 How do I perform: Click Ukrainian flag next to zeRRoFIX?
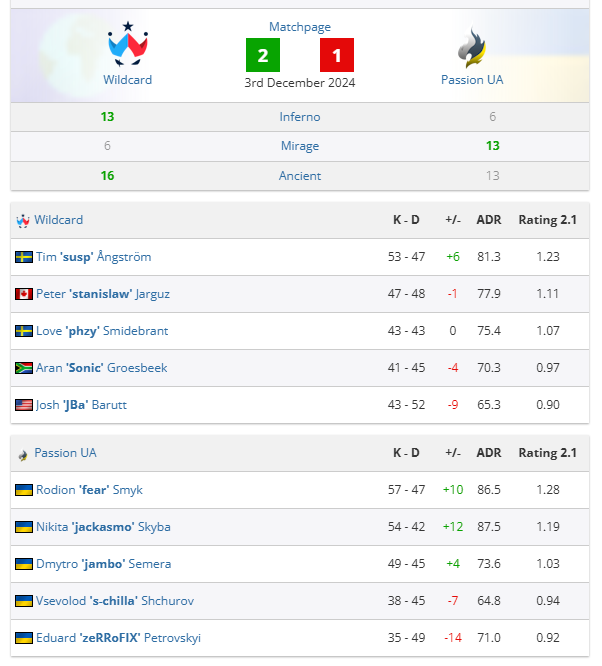[24, 638]
